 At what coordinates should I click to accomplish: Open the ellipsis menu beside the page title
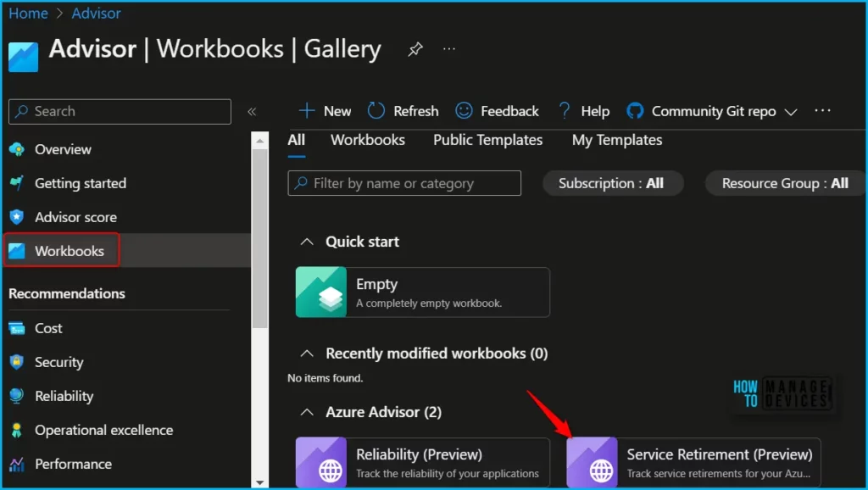pyautogui.click(x=449, y=49)
